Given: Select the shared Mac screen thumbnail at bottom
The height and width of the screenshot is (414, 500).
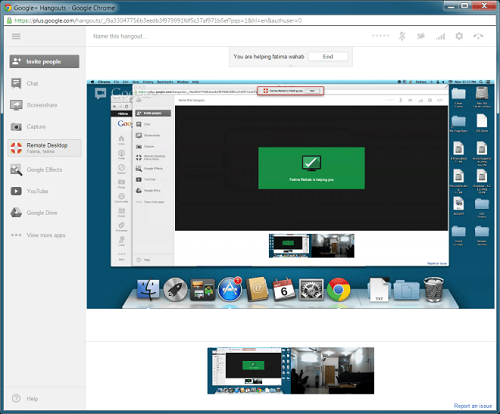Looking at the screenshot, I should point(249,371).
